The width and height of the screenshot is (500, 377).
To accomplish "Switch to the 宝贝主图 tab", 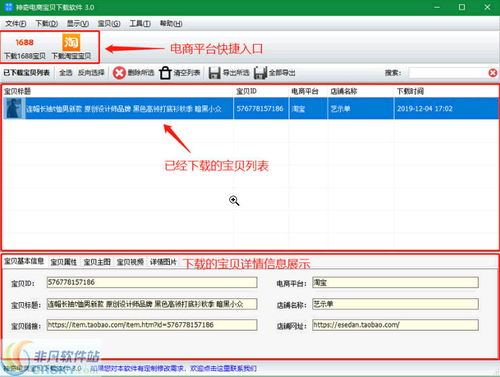I will click(x=97, y=262).
